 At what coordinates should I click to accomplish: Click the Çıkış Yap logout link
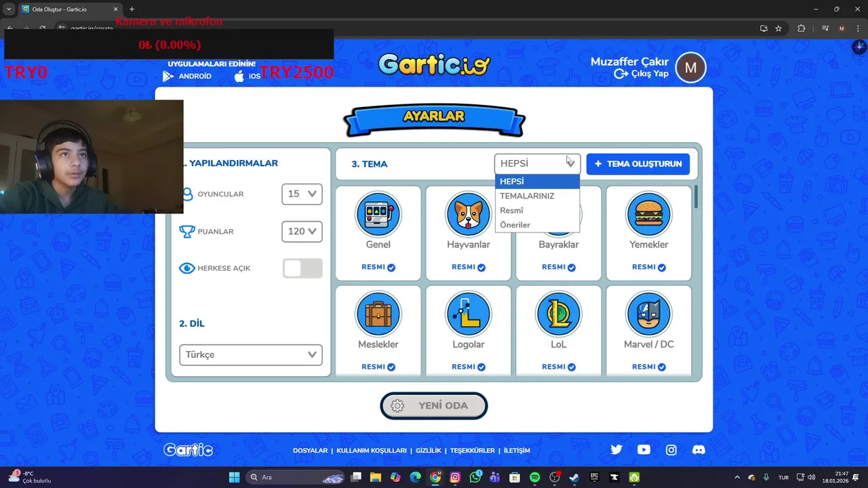click(x=642, y=74)
